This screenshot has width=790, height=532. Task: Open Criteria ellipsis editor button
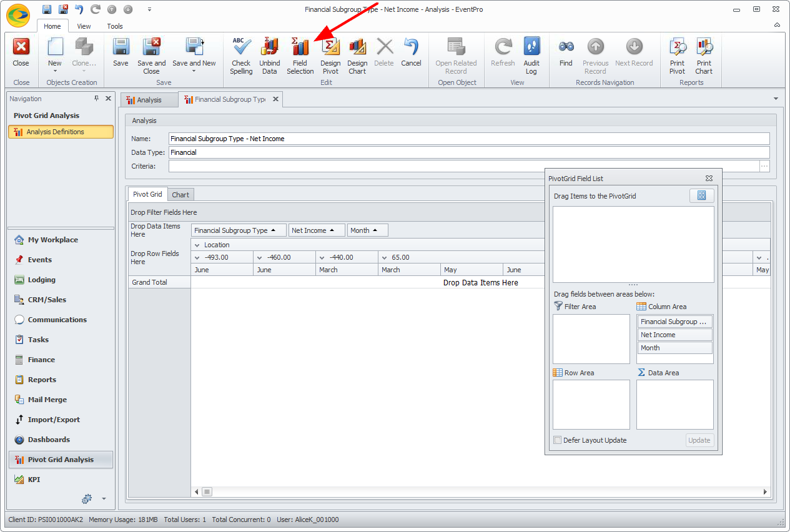764,166
